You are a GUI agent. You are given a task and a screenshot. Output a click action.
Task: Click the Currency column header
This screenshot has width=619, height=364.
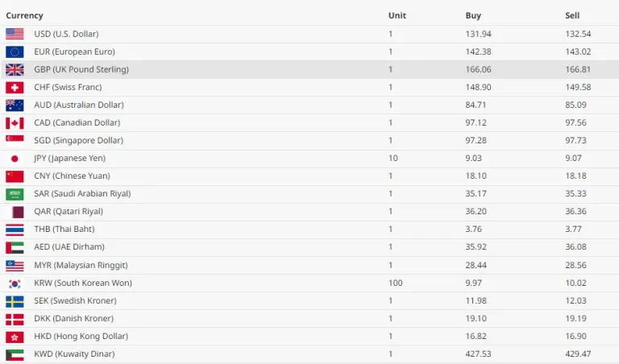pos(24,15)
